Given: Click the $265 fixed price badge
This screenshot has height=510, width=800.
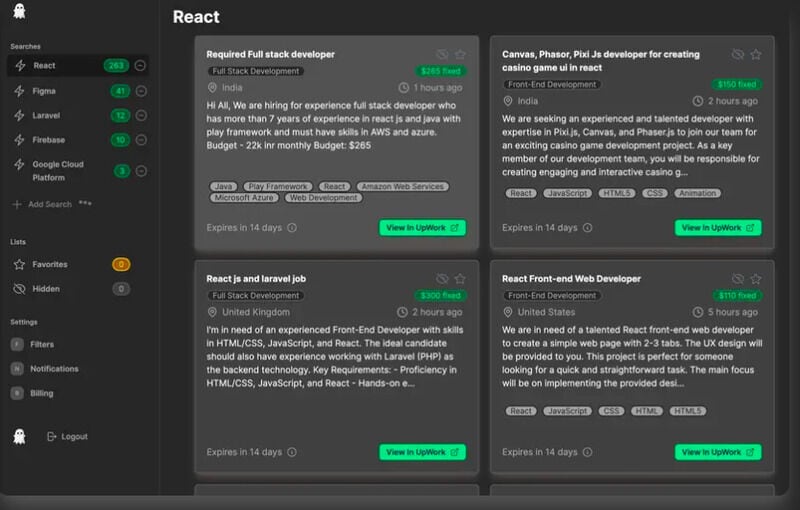Looking at the screenshot, I should tap(441, 71).
